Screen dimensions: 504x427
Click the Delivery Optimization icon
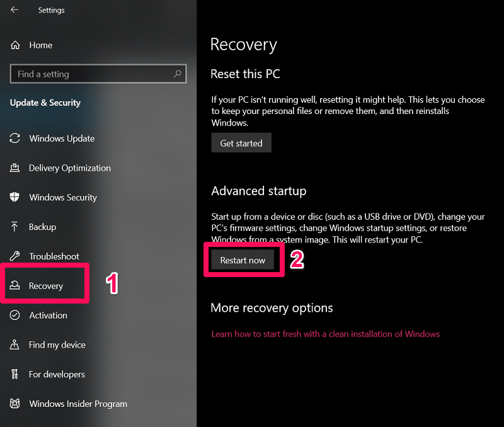(15, 168)
